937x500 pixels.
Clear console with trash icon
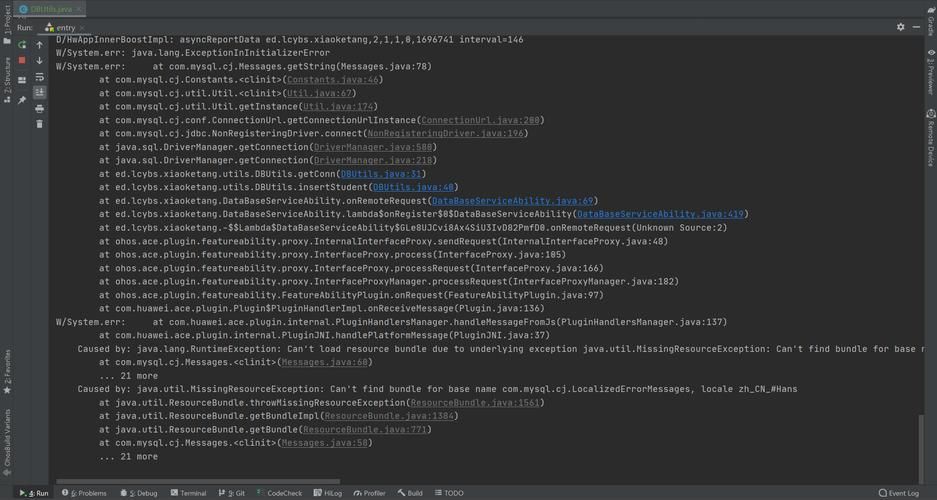point(39,124)
